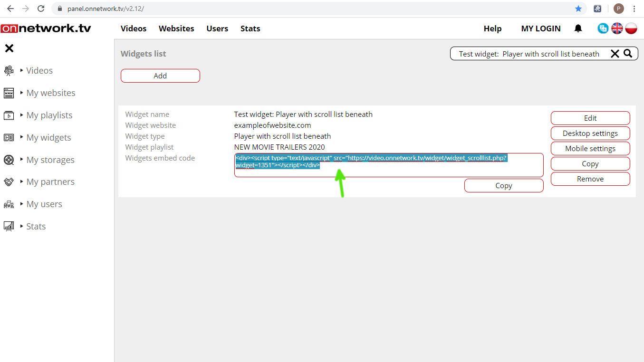
Task: Switch language to Polish flag
Action: coord(631,29)
